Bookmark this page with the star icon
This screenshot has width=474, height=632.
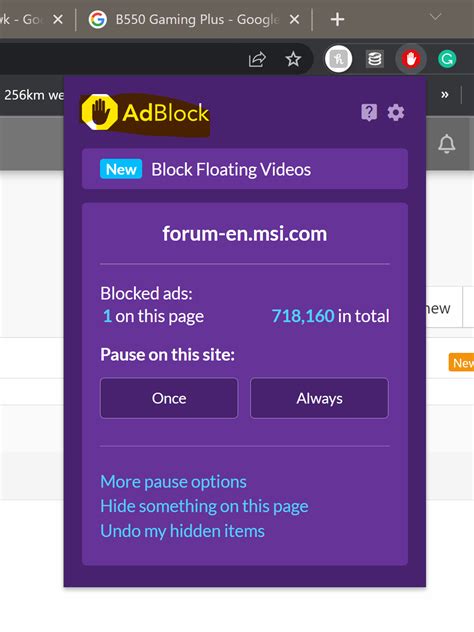point(293,60)
